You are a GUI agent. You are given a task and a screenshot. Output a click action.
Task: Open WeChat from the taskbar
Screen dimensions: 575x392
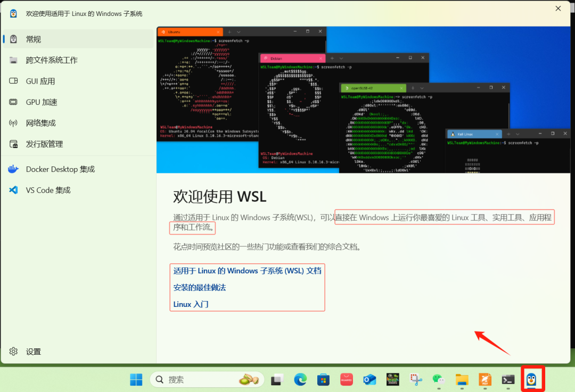[439, 380]
